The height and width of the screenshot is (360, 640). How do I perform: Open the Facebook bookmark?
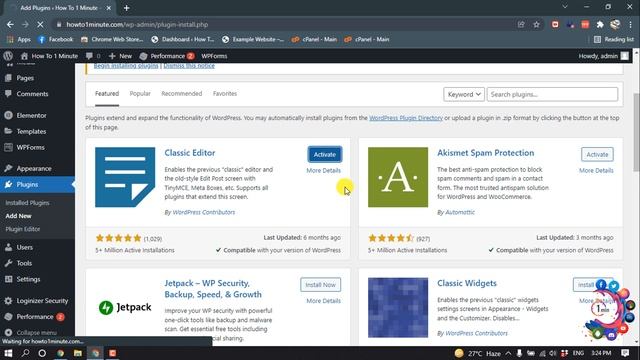point(56,40)
